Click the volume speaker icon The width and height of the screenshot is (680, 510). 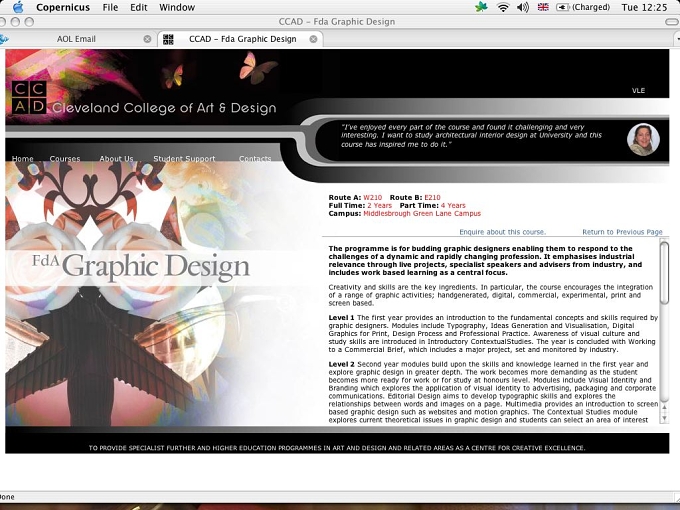[523, 7]
